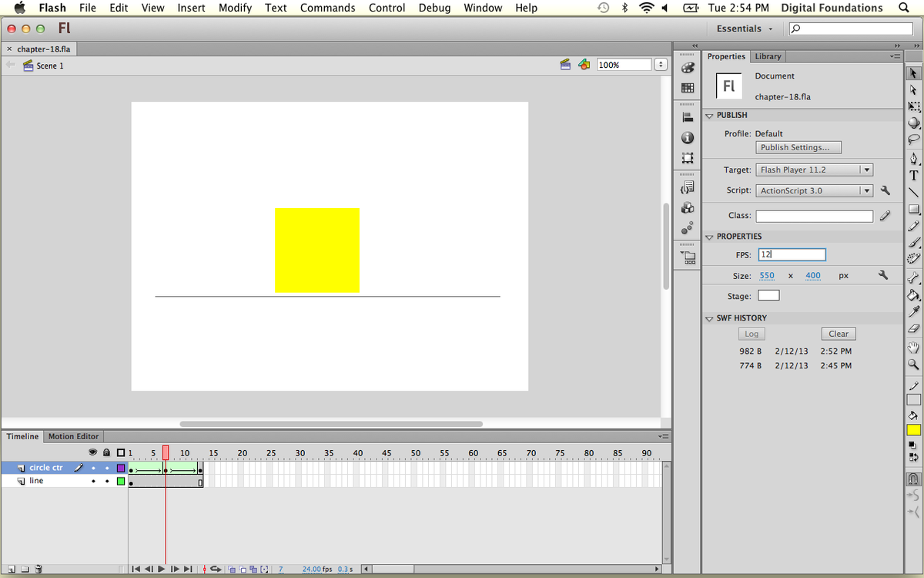Viewport: 924px width, 578px height.
Task: Open the Target Flash Player dropdown
Action: 814,170
